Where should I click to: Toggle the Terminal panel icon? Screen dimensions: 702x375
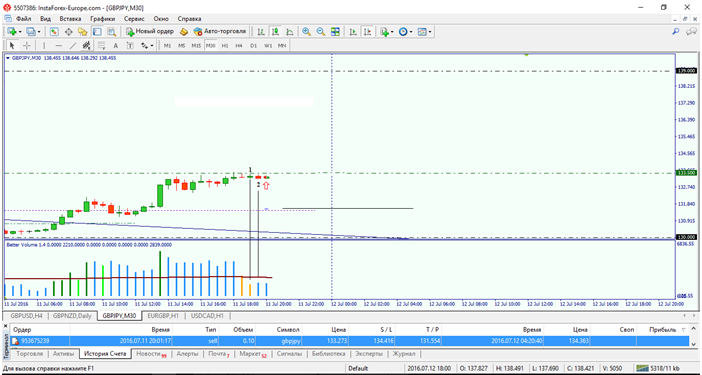pyautogui.click(x=97, y=32)
